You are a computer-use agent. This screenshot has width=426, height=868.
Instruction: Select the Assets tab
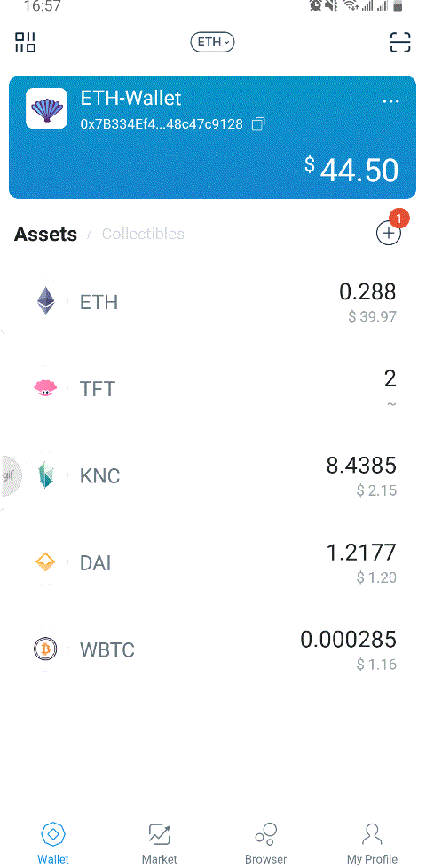click(x=45, y=234)
